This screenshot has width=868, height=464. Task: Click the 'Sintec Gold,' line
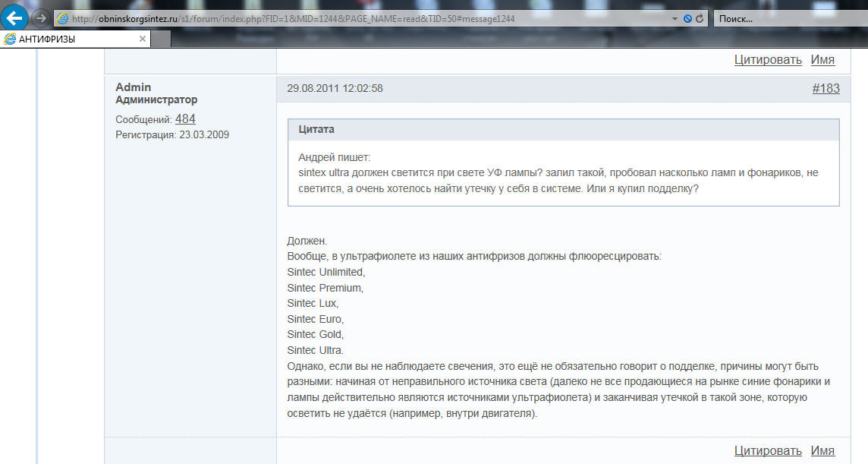click(x=316, y=334)
